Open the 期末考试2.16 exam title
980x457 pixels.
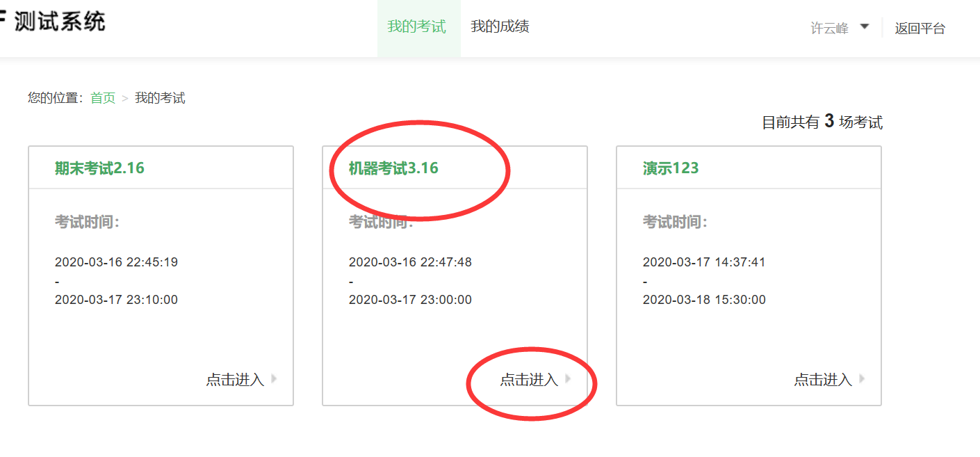click(x=99, y=168)
